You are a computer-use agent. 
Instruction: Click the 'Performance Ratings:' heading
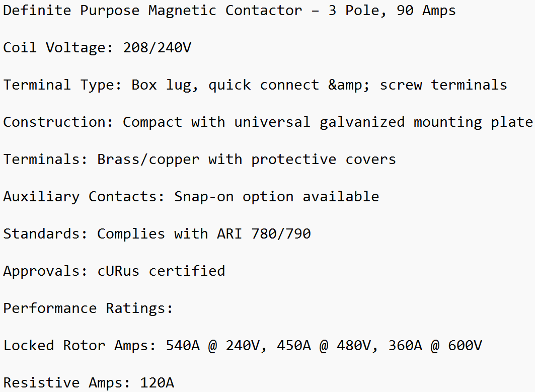[x=88, y=308]
